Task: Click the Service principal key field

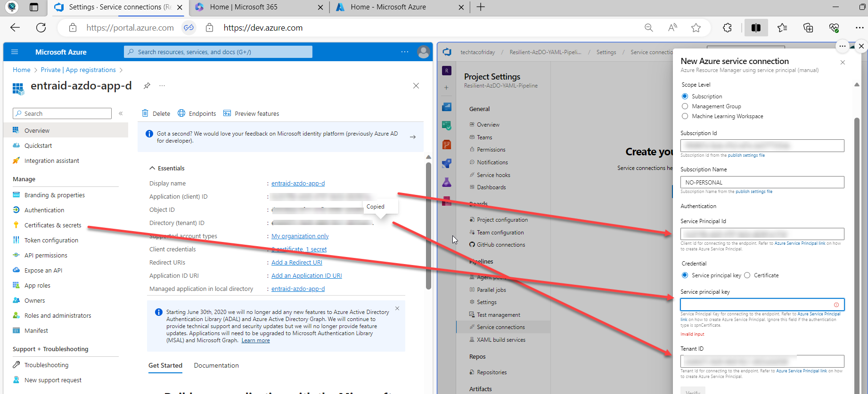Action: pyautogui.click(x=762, y=305)
